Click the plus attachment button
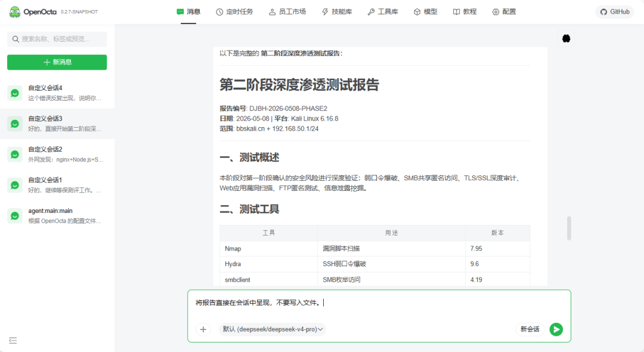Viewport: 644px width, 352px height. pyautogui.click(x=203, y=329)
